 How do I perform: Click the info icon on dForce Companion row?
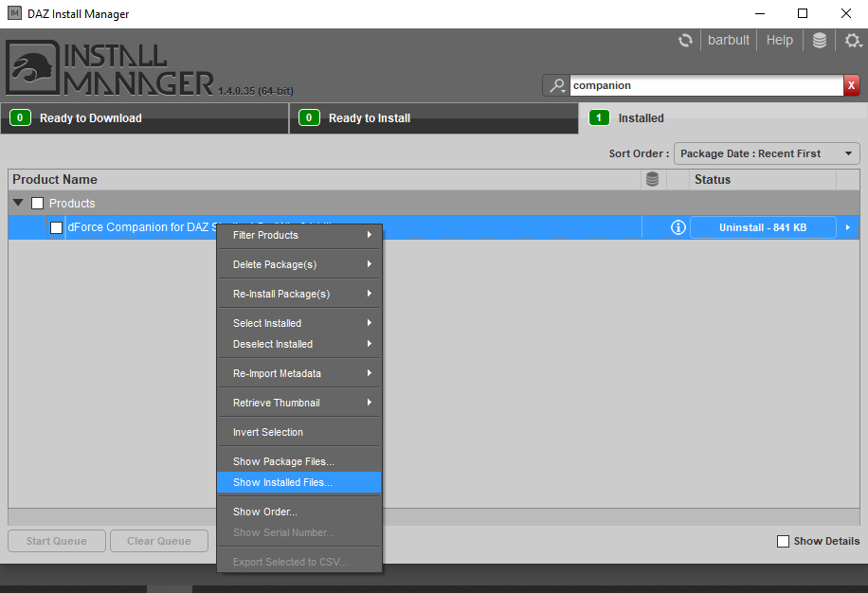[678, 227]
